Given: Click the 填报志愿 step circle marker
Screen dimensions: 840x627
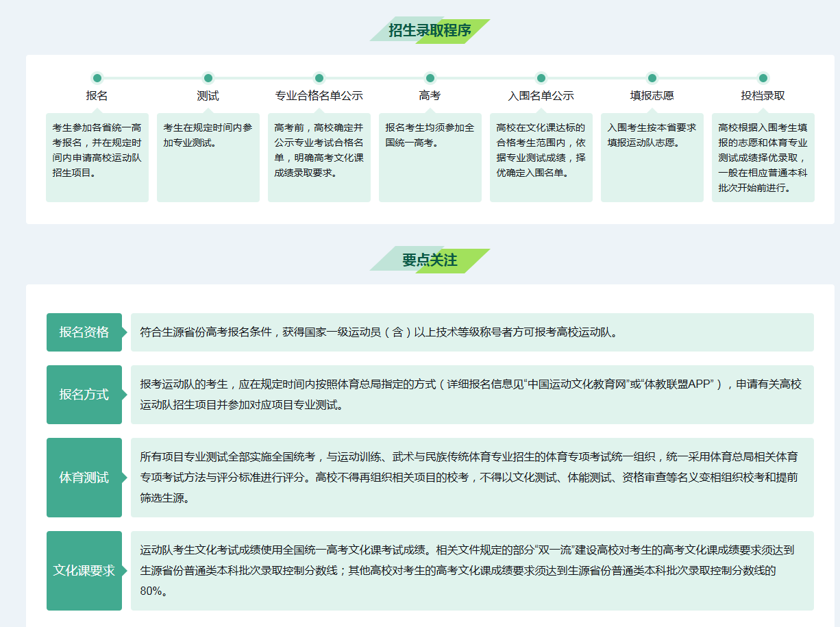Looking at the screenshot, I should [652, 78].
